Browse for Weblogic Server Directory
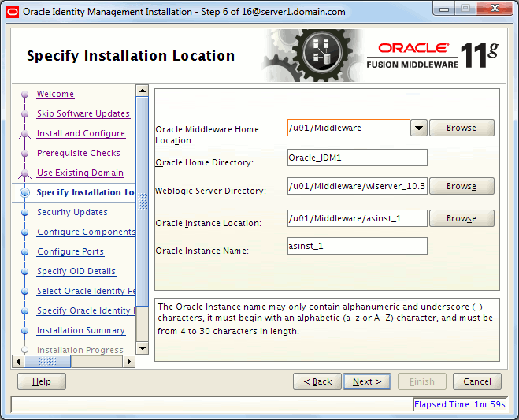This screenshot has width=519, height=420. (462, 186)
